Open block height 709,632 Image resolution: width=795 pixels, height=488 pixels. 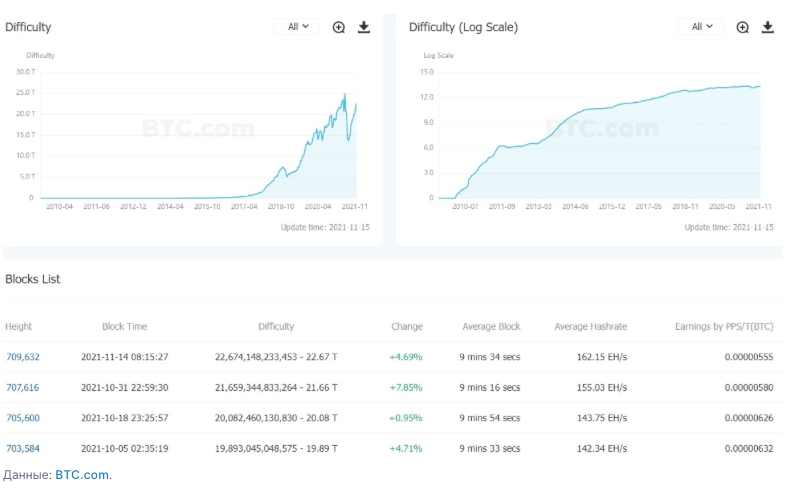22,356
